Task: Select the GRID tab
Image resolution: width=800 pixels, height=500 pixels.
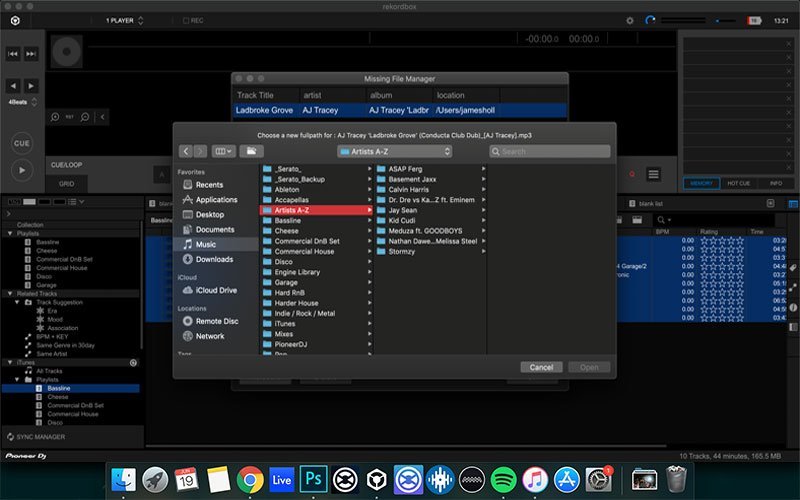Action: point(66,184)
